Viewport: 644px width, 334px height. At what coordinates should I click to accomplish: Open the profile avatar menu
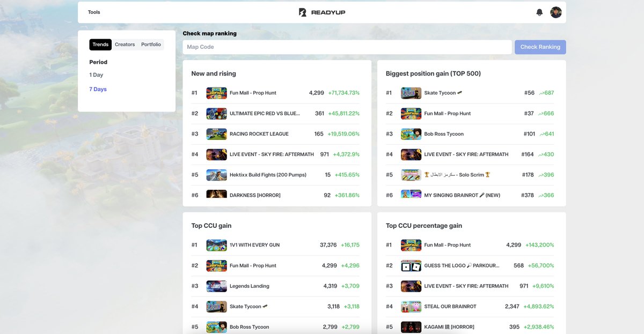tap(556, 11)
